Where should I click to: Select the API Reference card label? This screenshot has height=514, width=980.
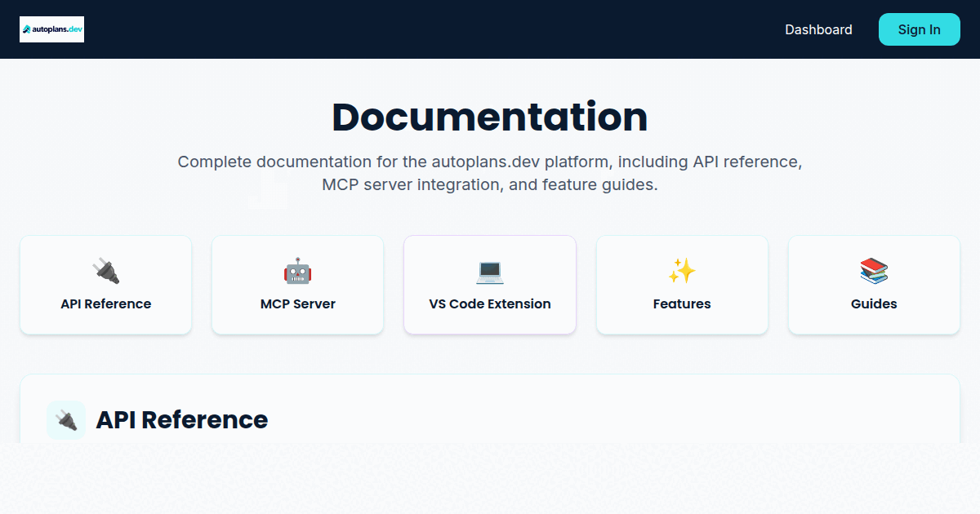click(106, 304)
